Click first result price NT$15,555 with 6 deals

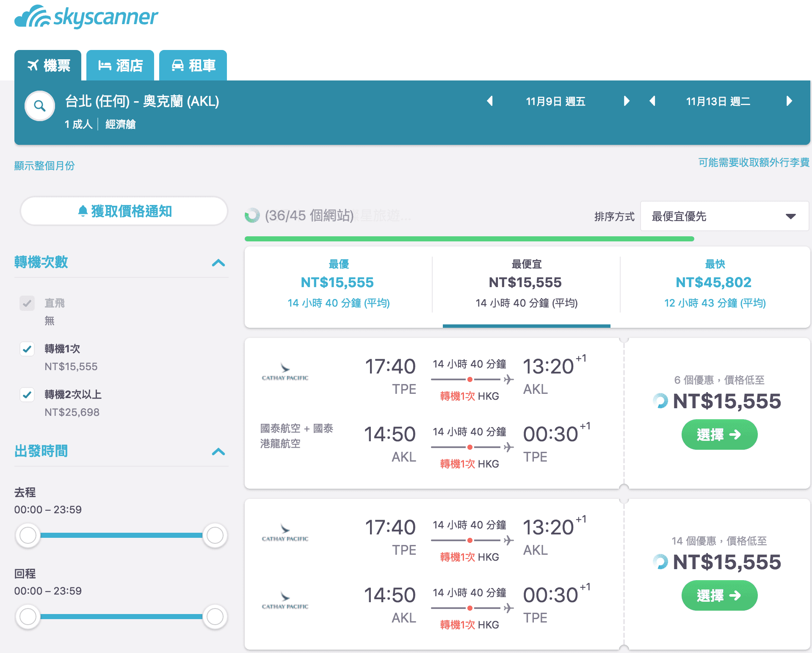(x=726, y=401)
